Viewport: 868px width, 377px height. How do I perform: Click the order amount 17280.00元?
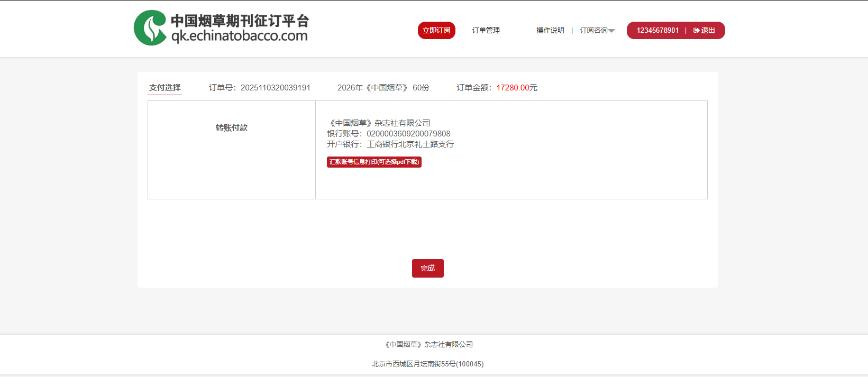point(516,88)
